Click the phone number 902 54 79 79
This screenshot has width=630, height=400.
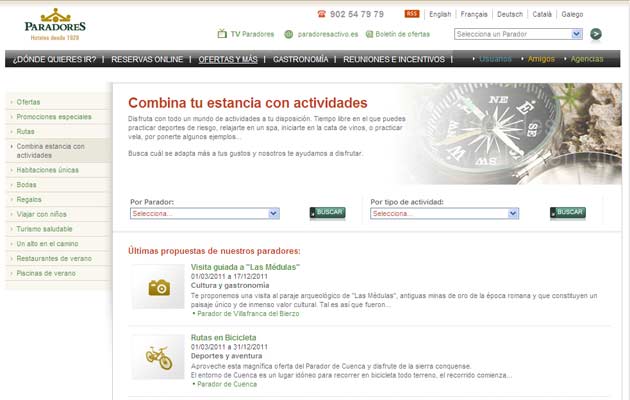coord(357,14)
